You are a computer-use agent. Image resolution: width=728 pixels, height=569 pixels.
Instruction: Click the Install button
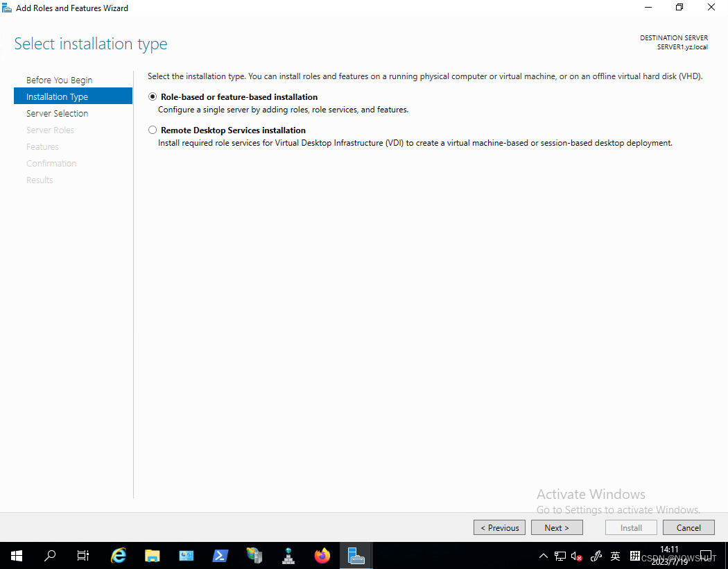coord(631,527)
